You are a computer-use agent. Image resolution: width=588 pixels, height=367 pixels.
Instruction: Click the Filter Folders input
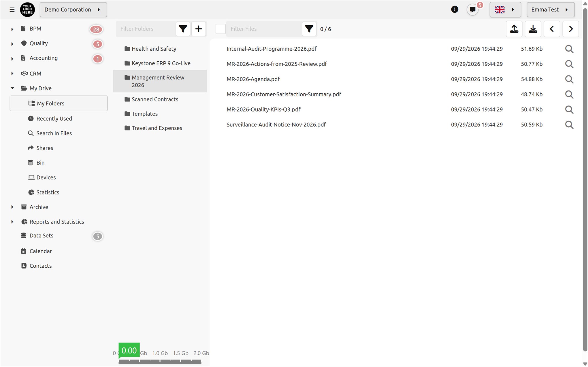click(x=146, y=29)
